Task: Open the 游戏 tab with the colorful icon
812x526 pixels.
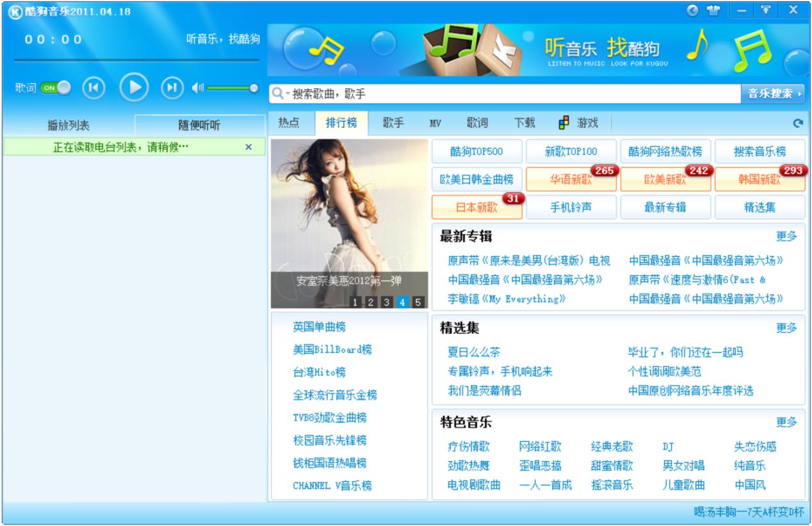Action: 578,123
